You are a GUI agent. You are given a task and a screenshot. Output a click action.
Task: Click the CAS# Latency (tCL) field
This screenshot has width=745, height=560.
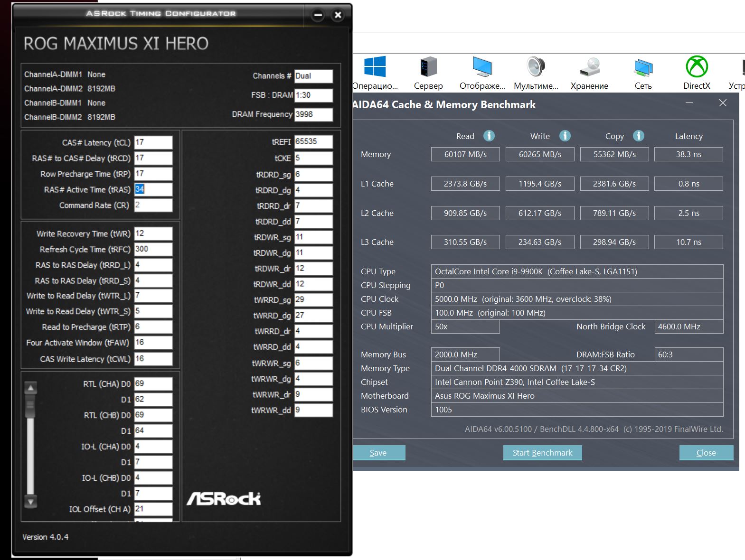pyautogui.click(x=153, y=142)
